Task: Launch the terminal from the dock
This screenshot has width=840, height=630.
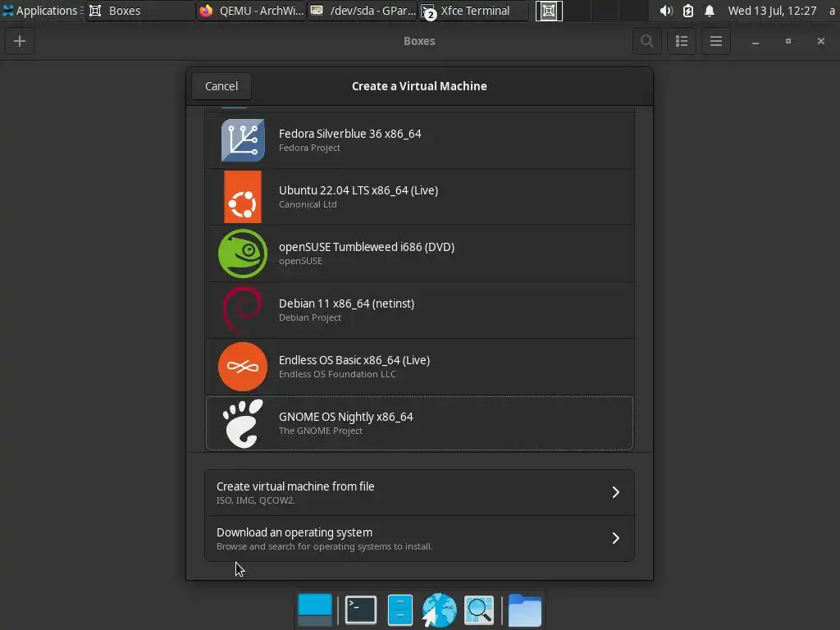Action: point(361,609)
